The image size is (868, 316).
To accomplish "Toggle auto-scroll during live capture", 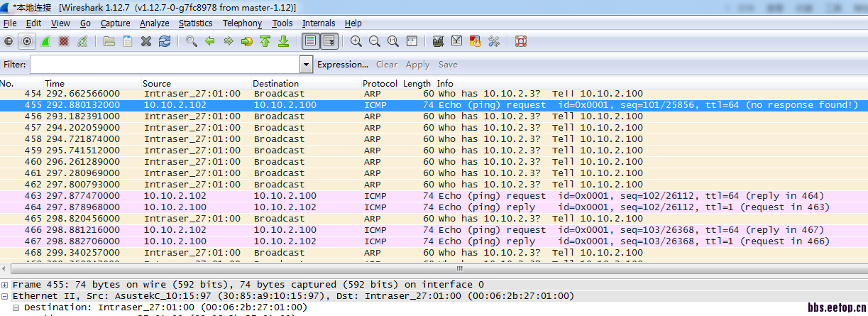I will 329,41.
